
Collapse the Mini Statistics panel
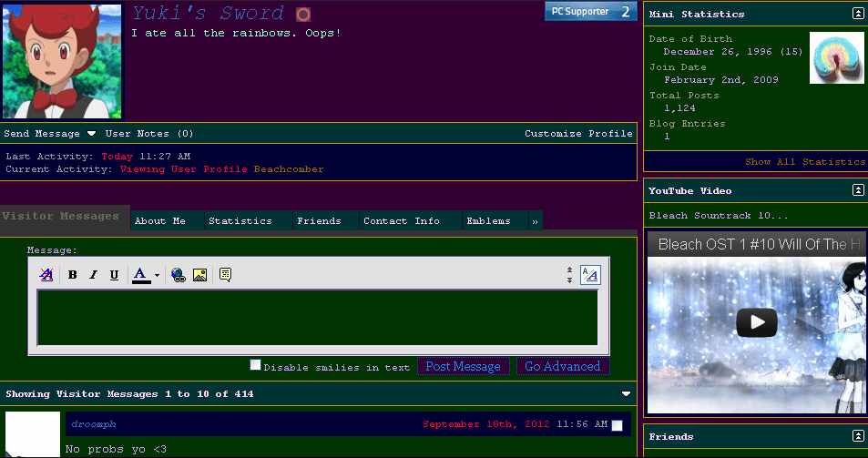click(x=857, y=14)
